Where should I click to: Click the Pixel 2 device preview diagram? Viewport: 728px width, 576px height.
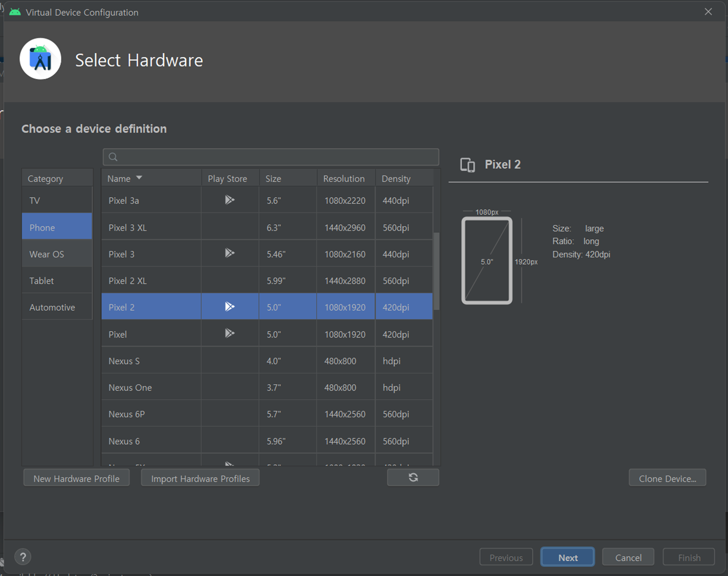[x=487, y=261]
